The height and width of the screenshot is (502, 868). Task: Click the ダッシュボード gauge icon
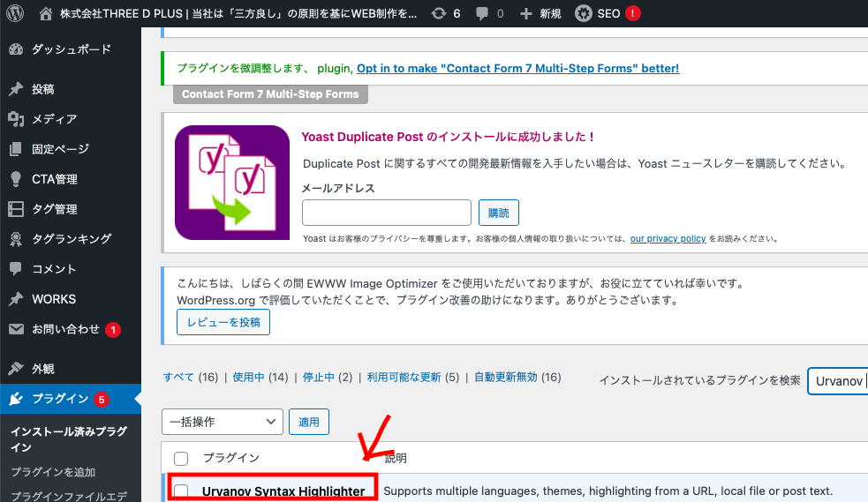(x=16, y=49)
